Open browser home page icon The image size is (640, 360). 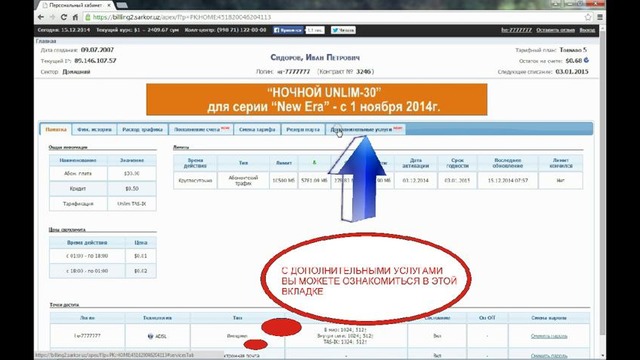point(75,17)
